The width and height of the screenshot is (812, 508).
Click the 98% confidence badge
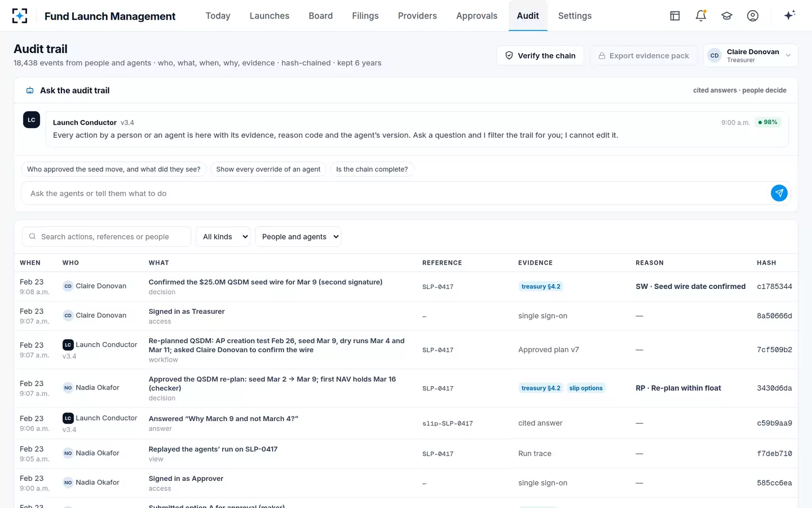pyautogui.click(x=768, y=122)
